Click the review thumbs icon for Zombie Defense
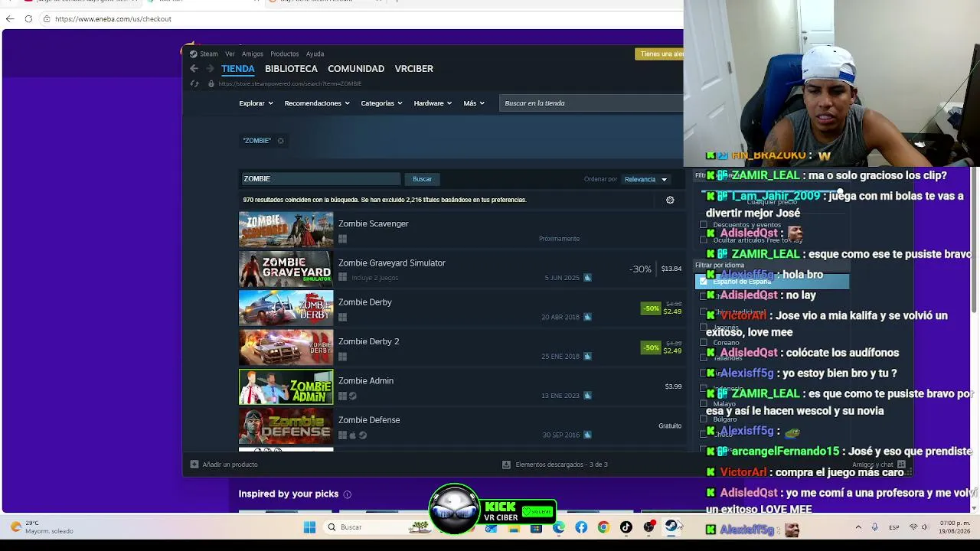 (x=587, y=435)
